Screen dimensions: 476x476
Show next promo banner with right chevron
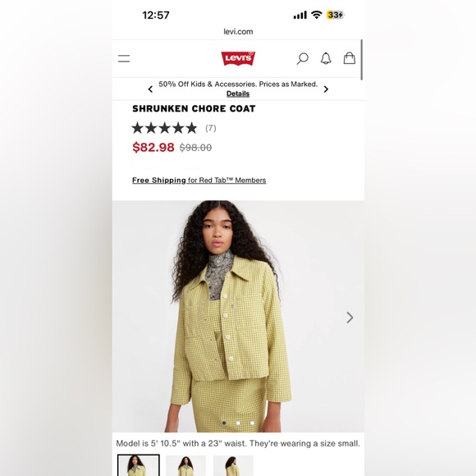(x=326, y=89)
